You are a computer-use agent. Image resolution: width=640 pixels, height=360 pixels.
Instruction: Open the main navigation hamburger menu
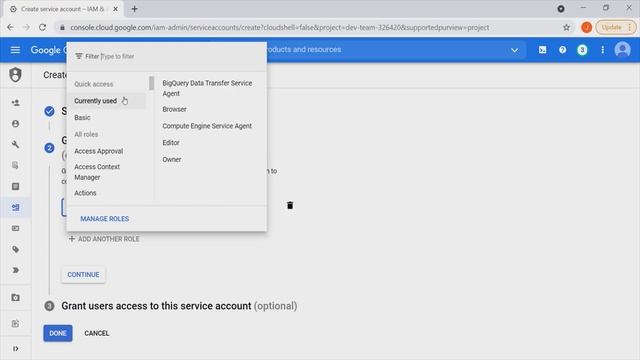pos(15,50)
